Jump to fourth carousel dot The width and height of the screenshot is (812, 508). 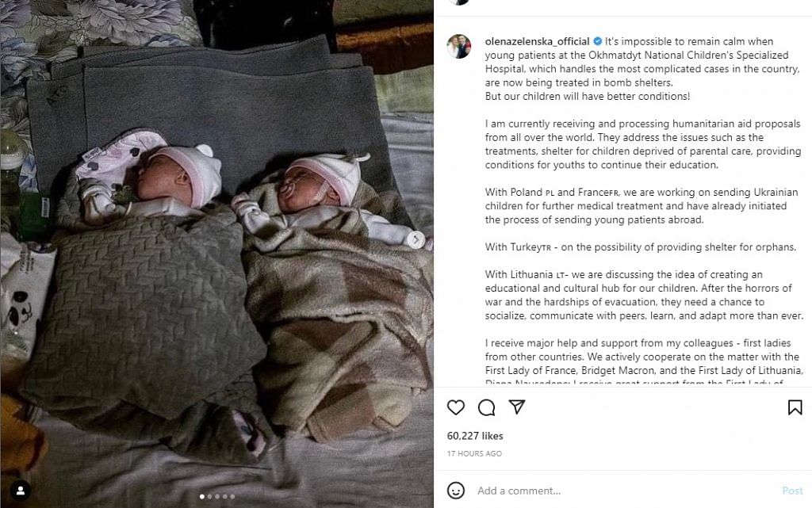(x=224, y=497)
